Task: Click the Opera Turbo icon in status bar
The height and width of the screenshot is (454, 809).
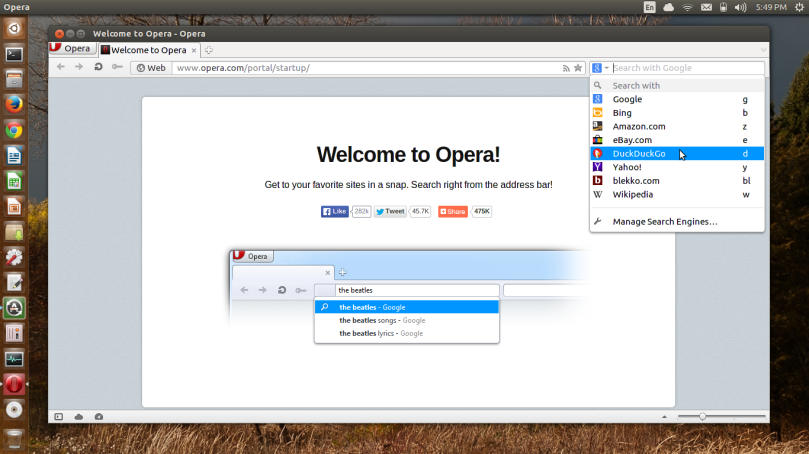Action: tap(99, 416)
